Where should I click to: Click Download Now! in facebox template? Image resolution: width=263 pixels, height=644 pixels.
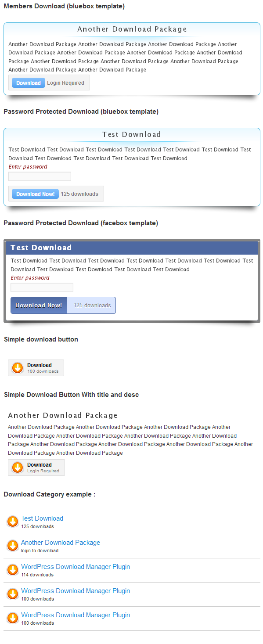pyautogui.click(x=39, y=305)
